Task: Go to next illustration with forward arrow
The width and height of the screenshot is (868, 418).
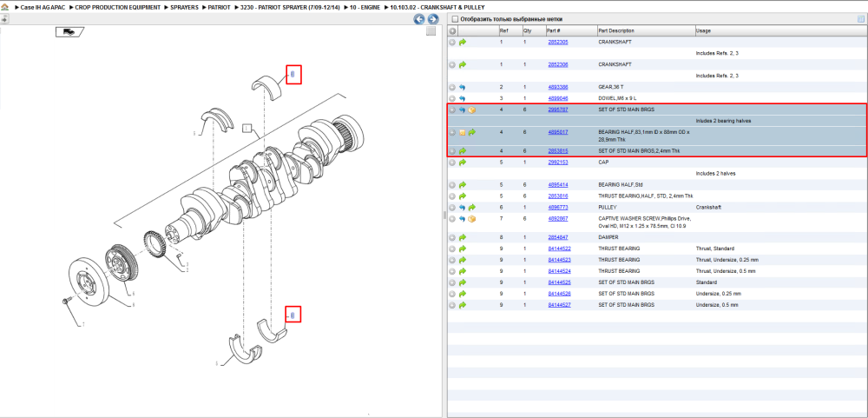Action: (433, 19)
